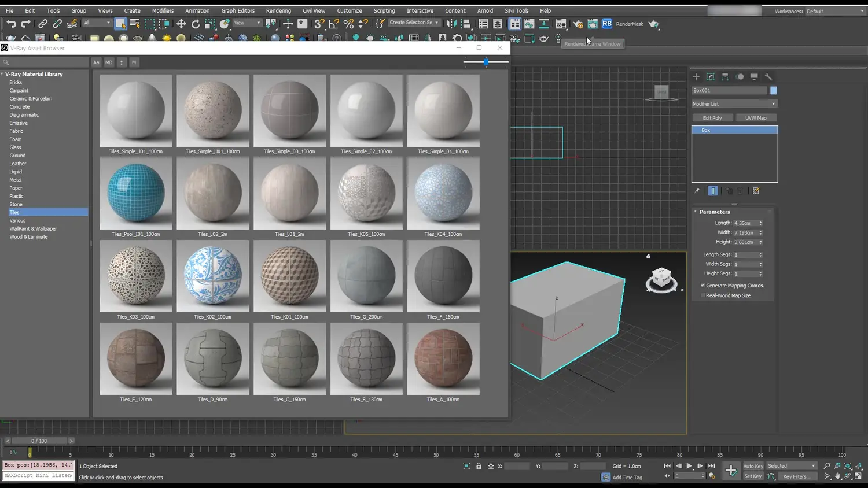Collapse the Parameters rollout

(715, 212)
